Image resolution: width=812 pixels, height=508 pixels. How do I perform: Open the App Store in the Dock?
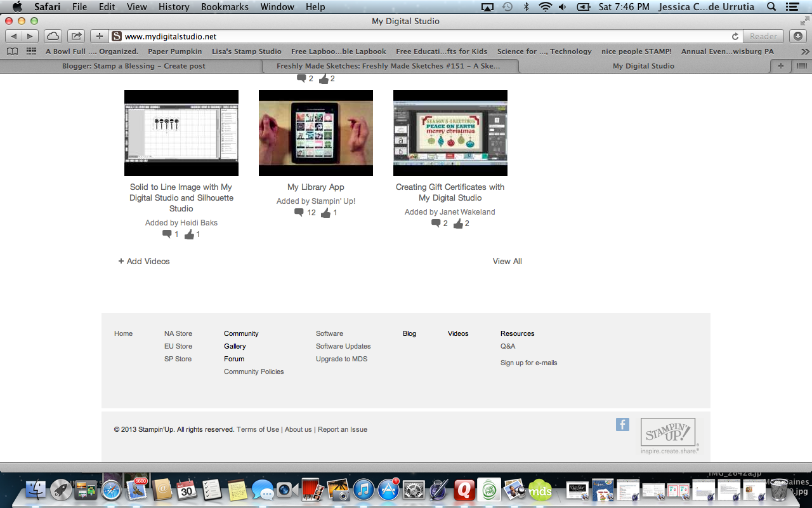point(388,490)
